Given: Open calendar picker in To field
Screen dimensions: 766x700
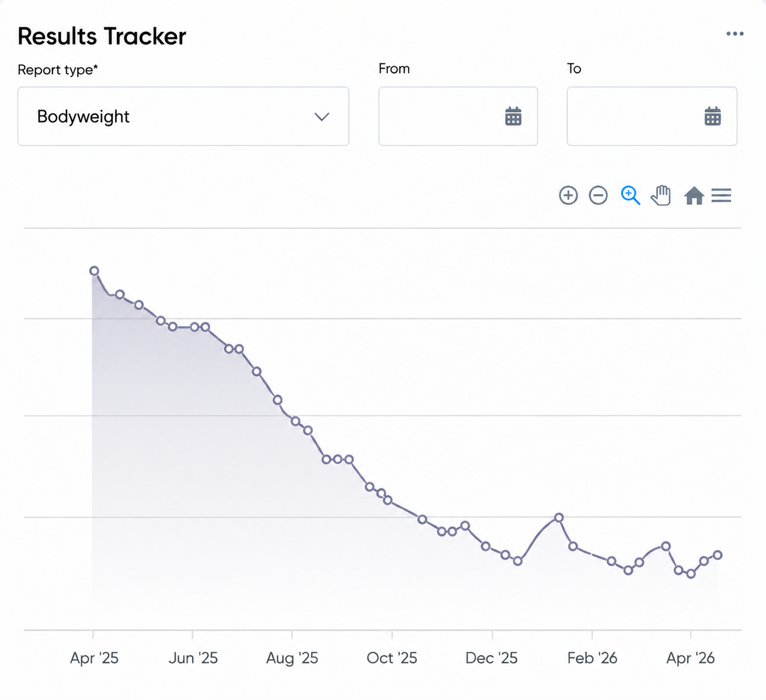Looking at the screenshot, I should 713,116.
